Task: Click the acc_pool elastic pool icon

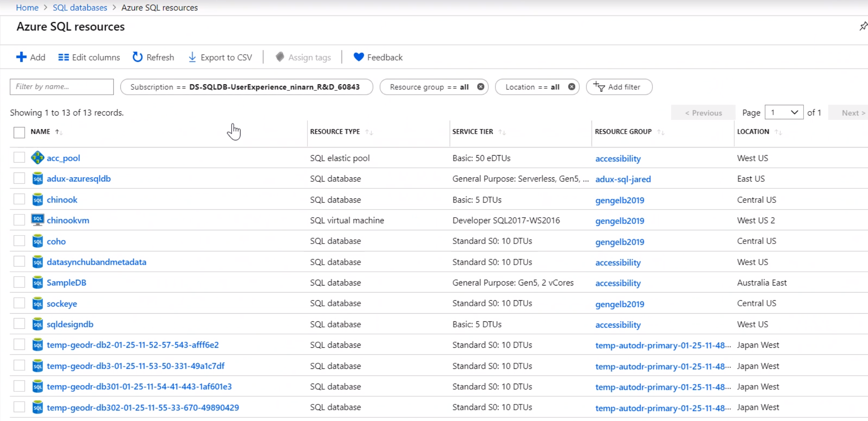Action: pos(37,158)
